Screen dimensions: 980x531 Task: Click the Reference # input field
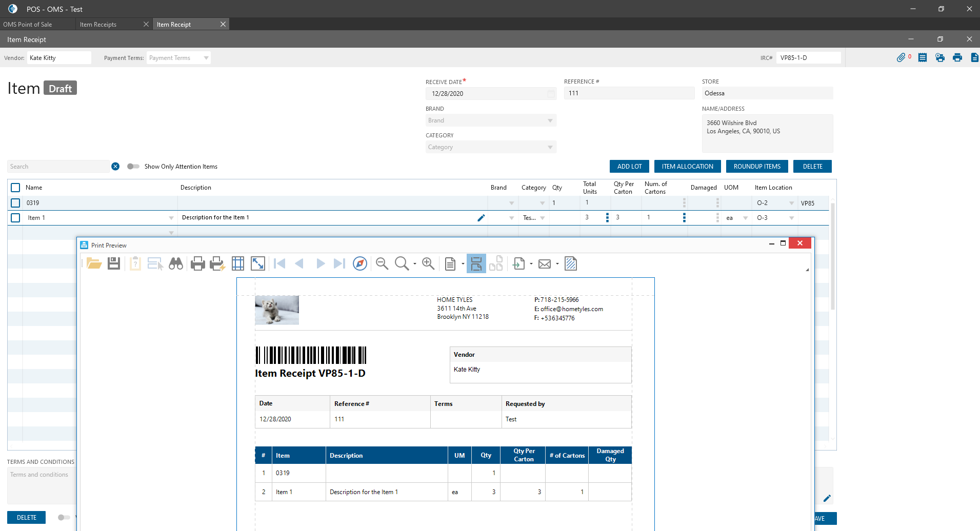click(x=629, y=93)
